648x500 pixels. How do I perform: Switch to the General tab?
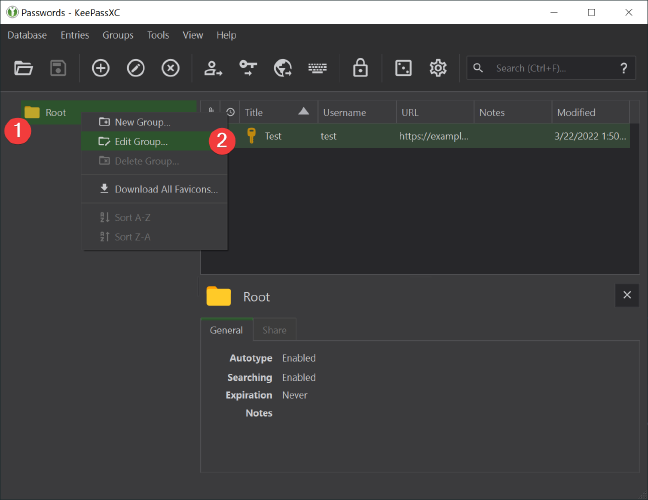[x=226, y=330]
